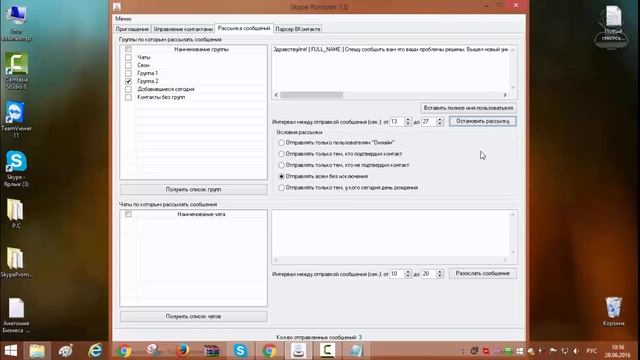Enable the Группа 1 checkbox
Image resolution: width=640 pixels, height=360 pixels.
coord(128,73)
